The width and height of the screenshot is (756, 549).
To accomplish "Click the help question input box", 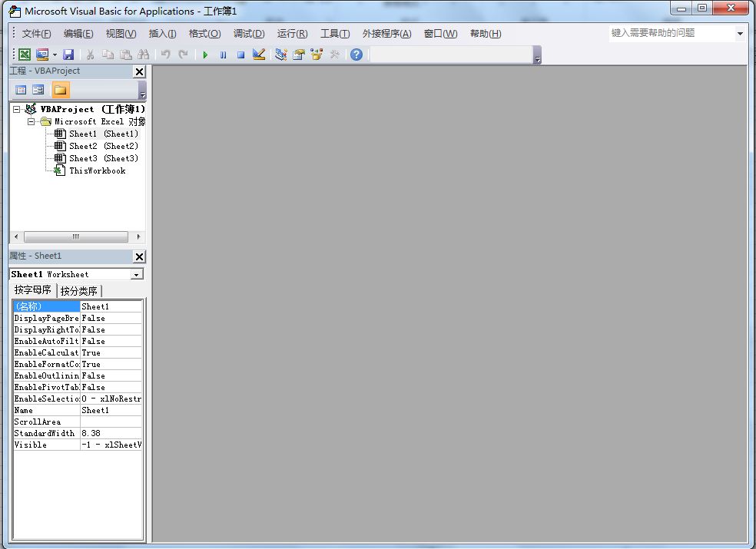I will tap(671, 33).
